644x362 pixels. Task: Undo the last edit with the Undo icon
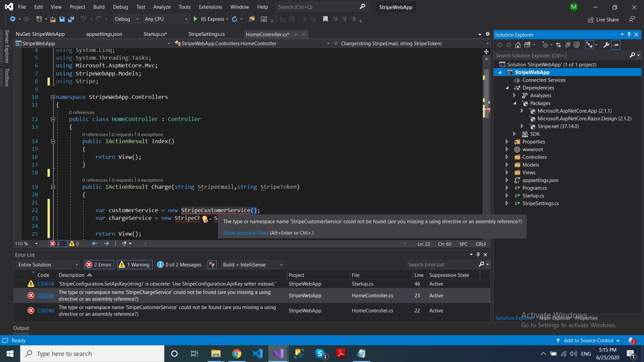click(x=83, y=19)
